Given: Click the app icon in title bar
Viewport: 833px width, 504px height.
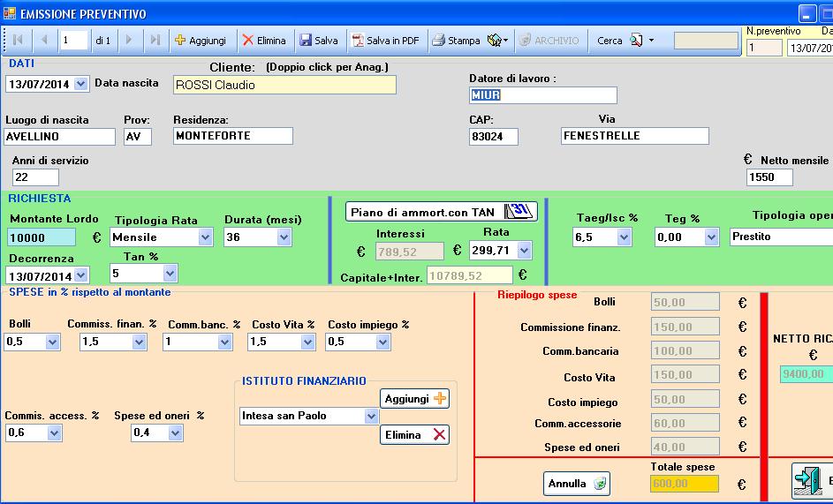Looking at the screenshot, I should 9,13.
